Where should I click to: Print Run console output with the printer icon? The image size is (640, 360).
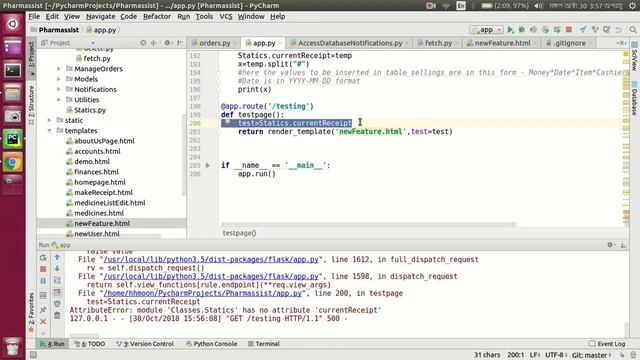point(57,304)
